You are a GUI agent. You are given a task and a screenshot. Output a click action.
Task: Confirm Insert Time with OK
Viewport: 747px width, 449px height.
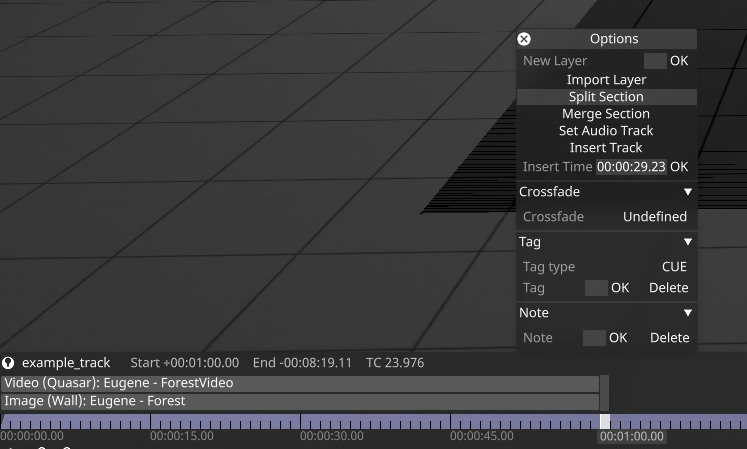tap(679, 167)
